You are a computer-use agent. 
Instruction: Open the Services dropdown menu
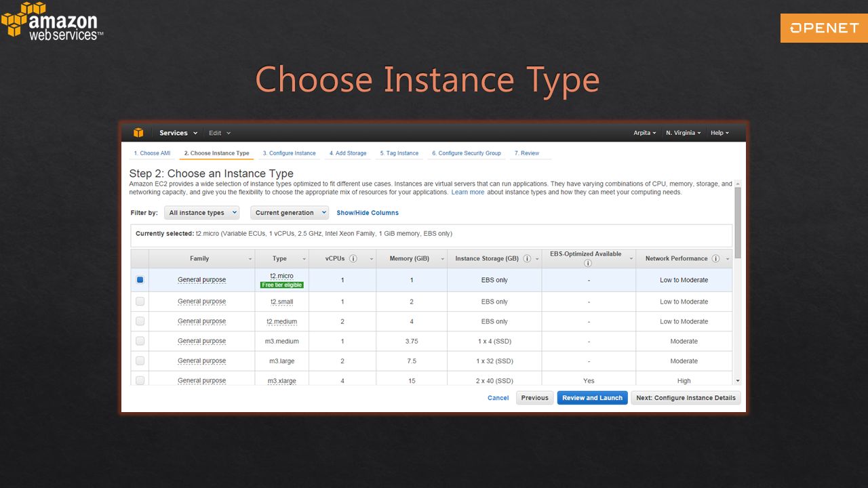pos(178,133)
